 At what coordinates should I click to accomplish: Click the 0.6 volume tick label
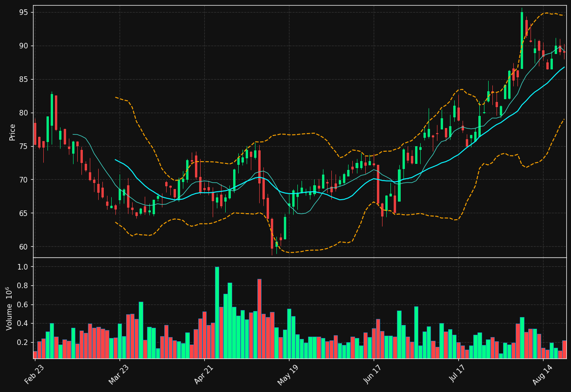coord(23,304)
